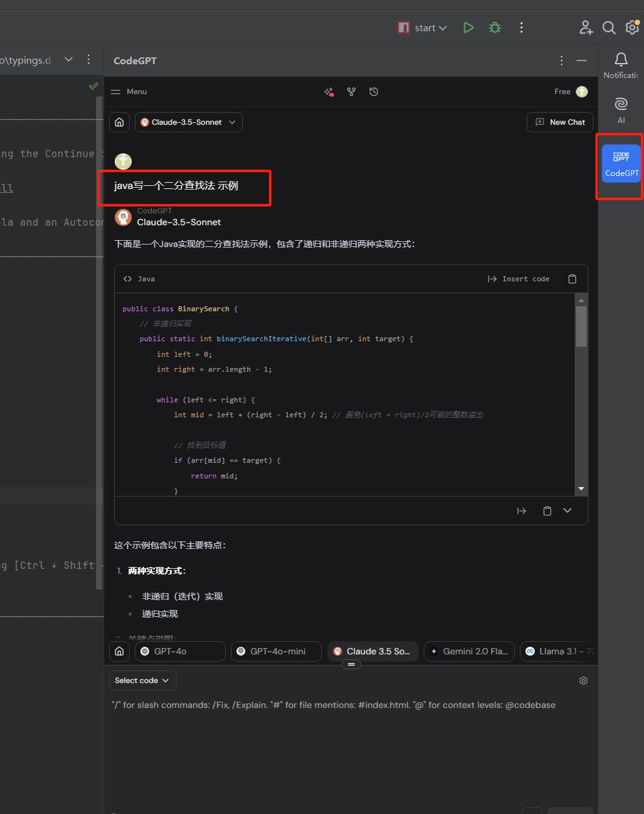The image size is (644, 814).
Task: Start debugging with the bug icon
Action: pos(495,27)
